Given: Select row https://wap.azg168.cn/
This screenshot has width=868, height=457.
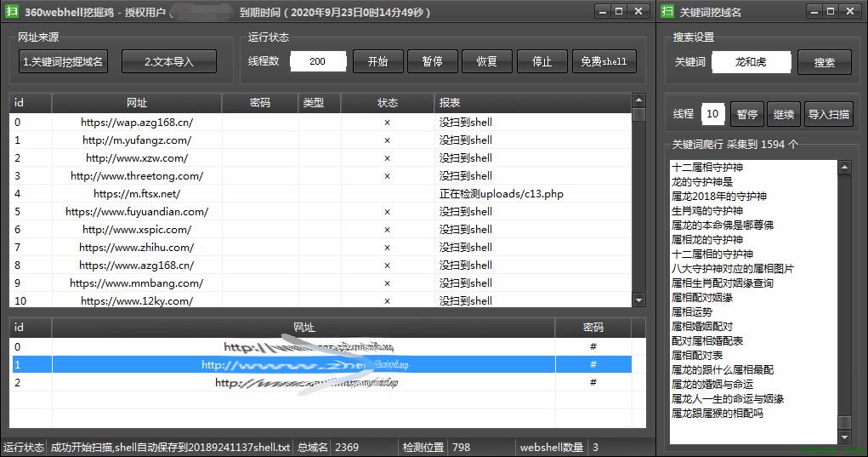Looking at the screenshot, I should pos(321,122).
